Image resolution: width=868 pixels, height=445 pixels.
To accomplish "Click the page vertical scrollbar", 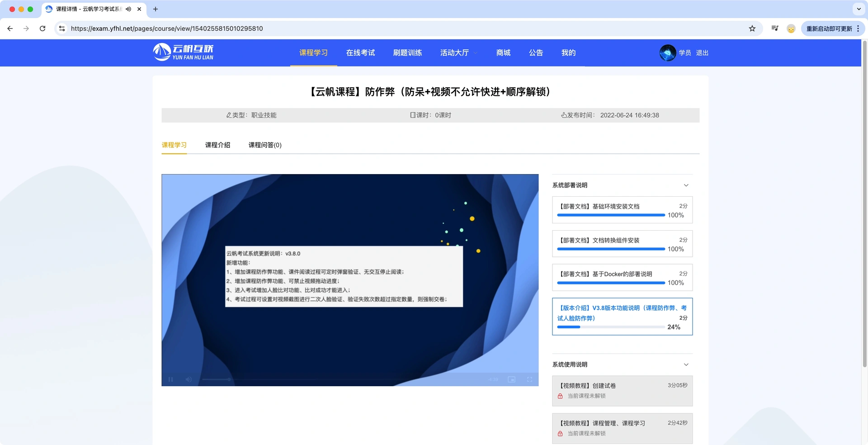I will (864, 204).
